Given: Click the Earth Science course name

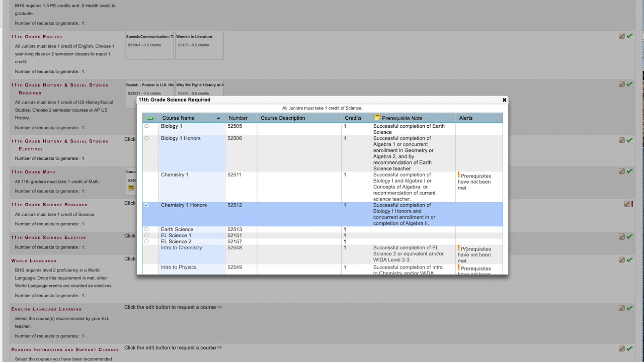Looking at the screenshot, I should pyautogui.click(x=177, y=229).
